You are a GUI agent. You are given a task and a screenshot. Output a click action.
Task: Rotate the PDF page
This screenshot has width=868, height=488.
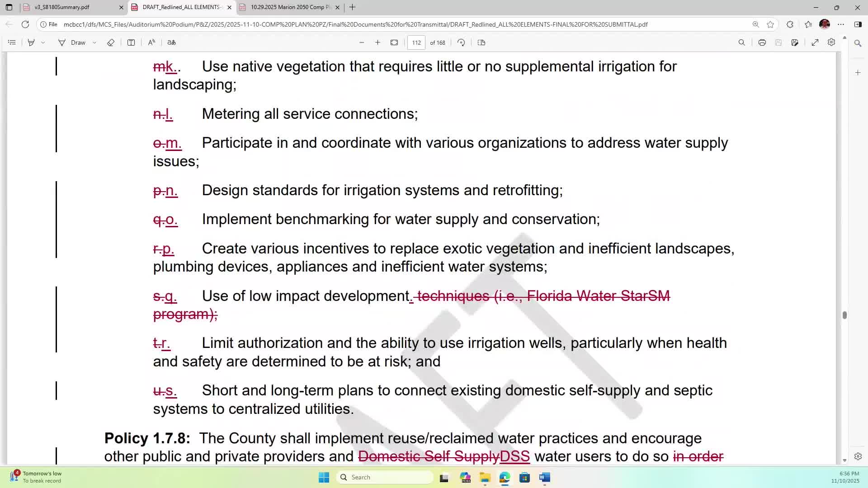461,42
